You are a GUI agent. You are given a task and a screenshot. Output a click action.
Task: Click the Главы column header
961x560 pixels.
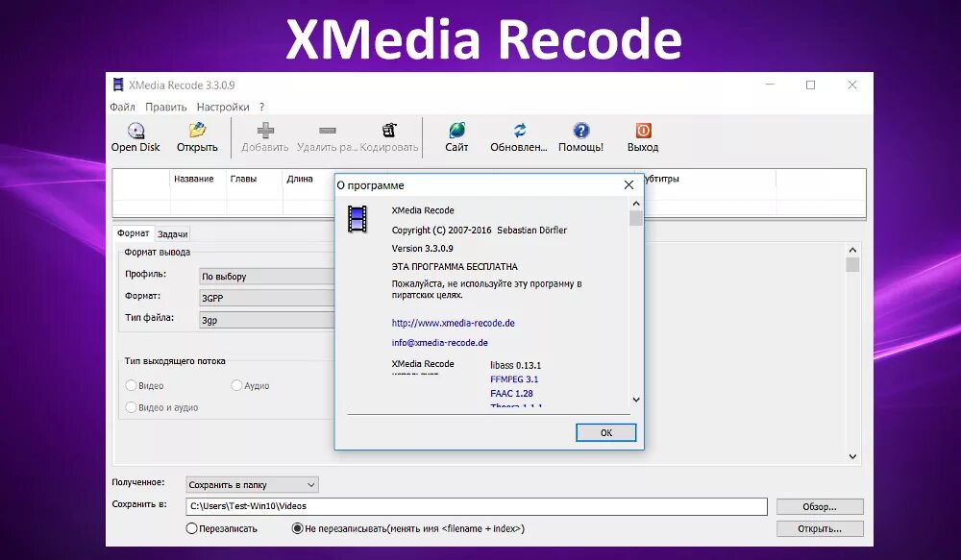click(x=243, y=179)
